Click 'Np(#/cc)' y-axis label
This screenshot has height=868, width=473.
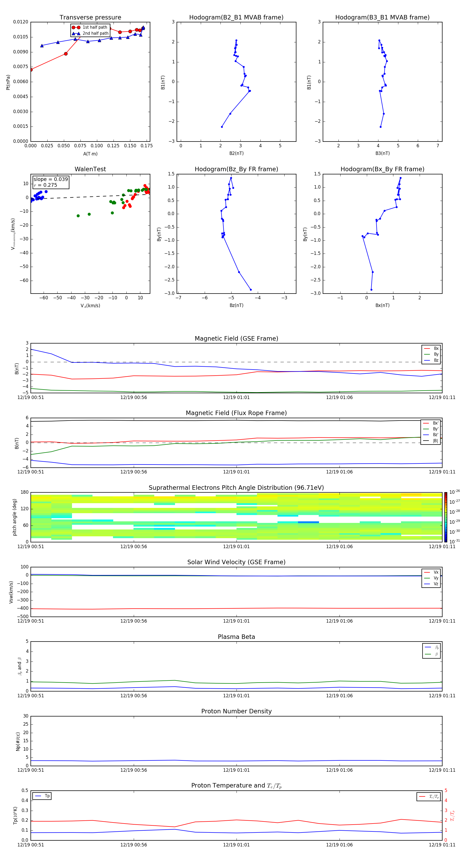tap(18, 741)
